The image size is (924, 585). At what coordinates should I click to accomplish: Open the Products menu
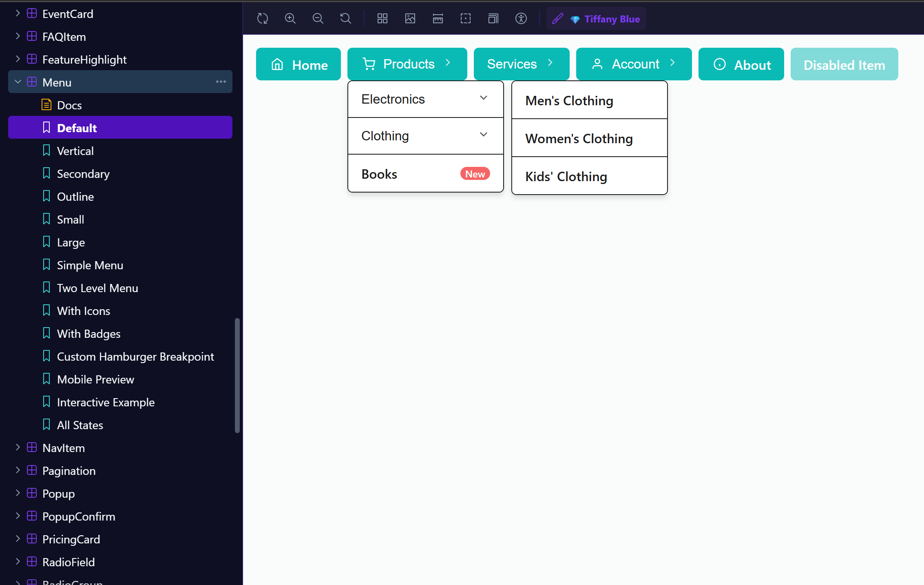(407, 64)
